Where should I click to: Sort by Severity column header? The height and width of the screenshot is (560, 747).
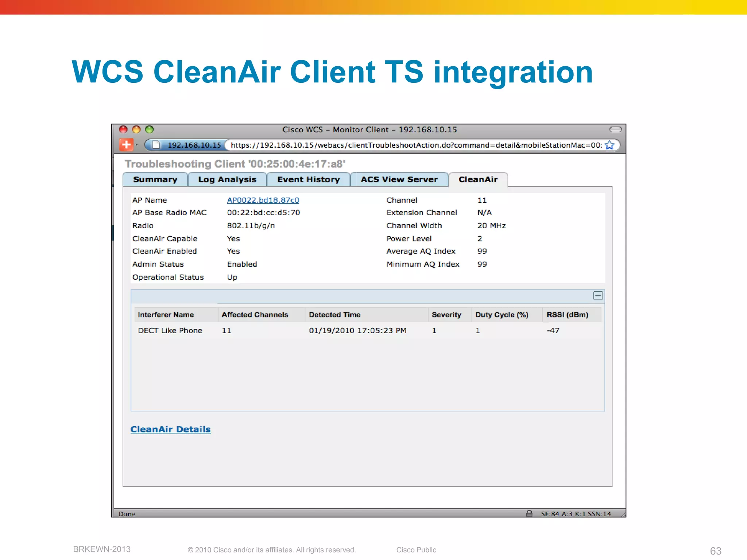450,315
